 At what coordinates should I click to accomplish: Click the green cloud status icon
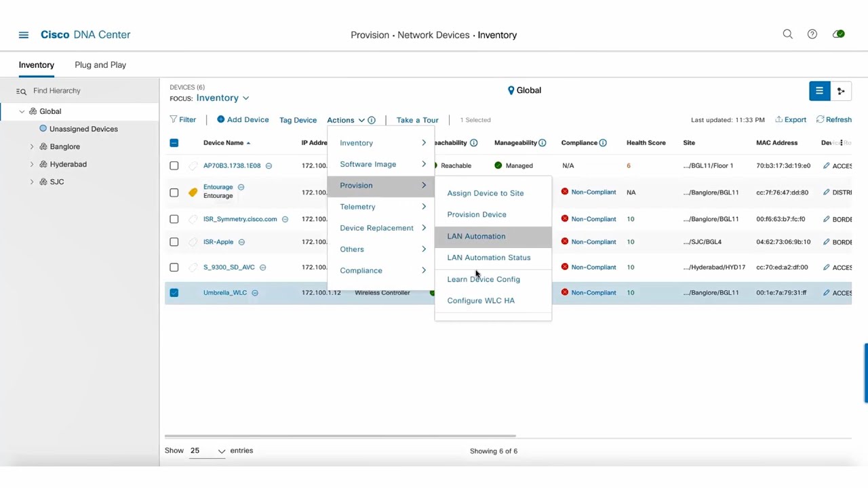(x=839, y=34)
